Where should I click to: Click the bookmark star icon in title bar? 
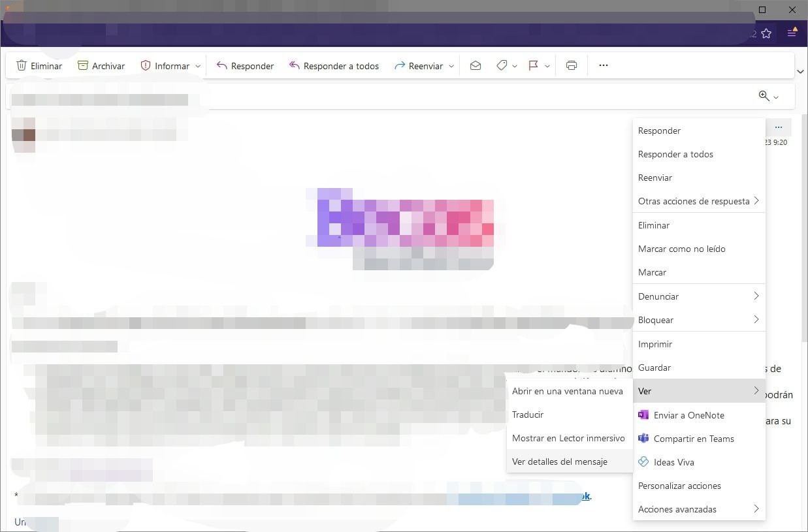766,33
